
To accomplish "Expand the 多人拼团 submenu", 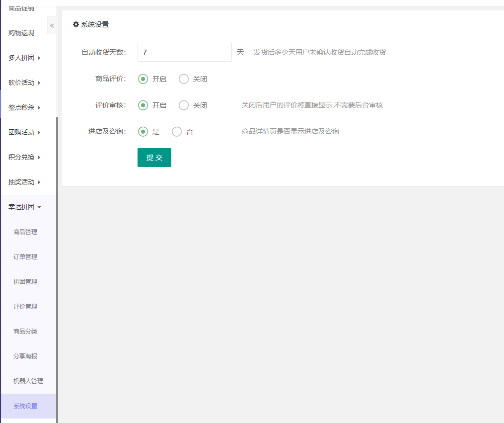I will tap(24, 58).
